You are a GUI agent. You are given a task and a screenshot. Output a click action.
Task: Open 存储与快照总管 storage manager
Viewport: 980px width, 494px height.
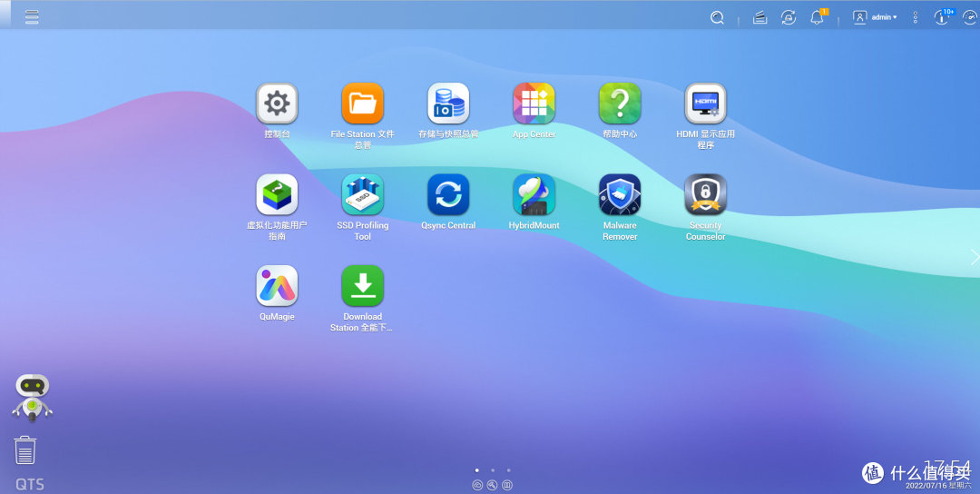tap(448, 104)
